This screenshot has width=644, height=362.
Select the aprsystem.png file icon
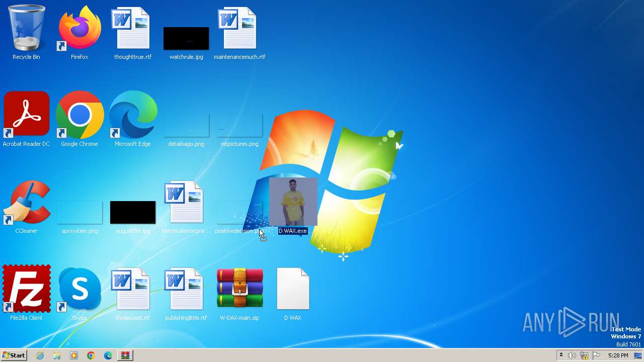coord(79,212)
